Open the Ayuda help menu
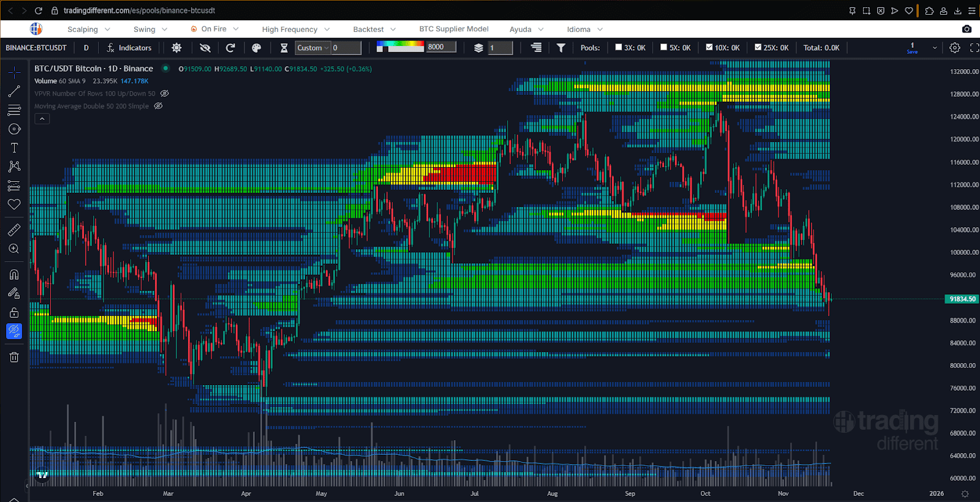Viewport: 980px width, 502px height. (527, 29)
